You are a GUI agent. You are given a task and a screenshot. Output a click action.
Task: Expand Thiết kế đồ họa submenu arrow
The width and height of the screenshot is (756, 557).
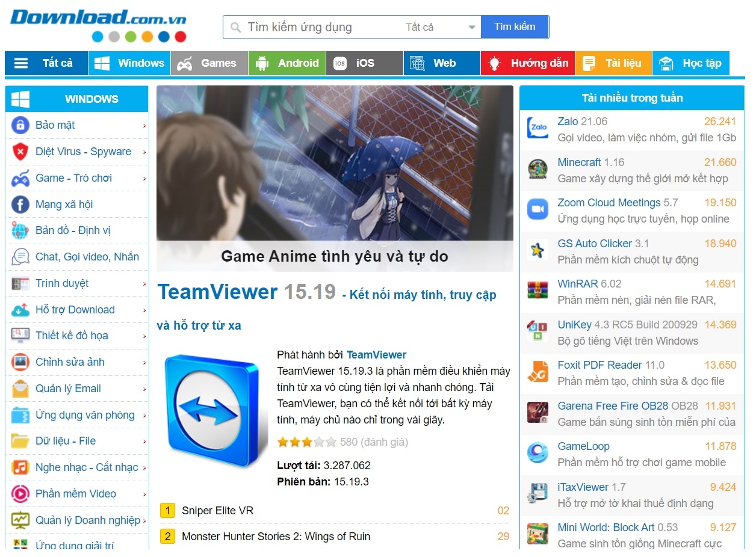(x=144, y=336)
